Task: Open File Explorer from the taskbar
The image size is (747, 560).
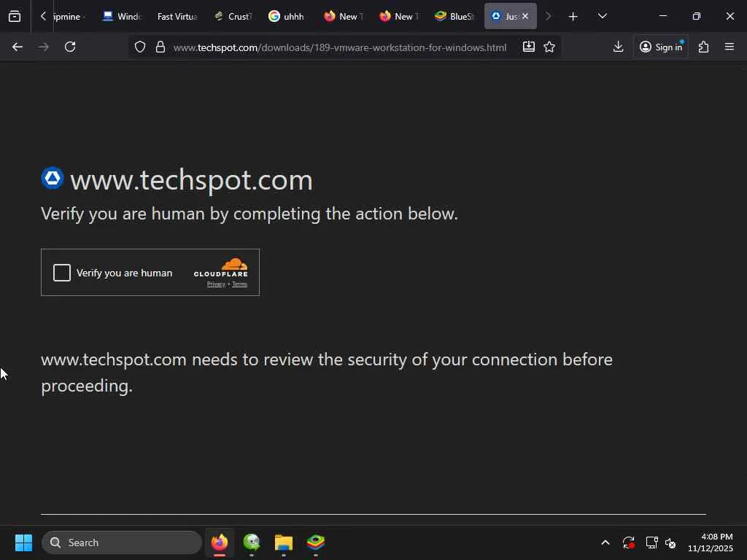Action: pyautogui.click(x=284, y=542)
